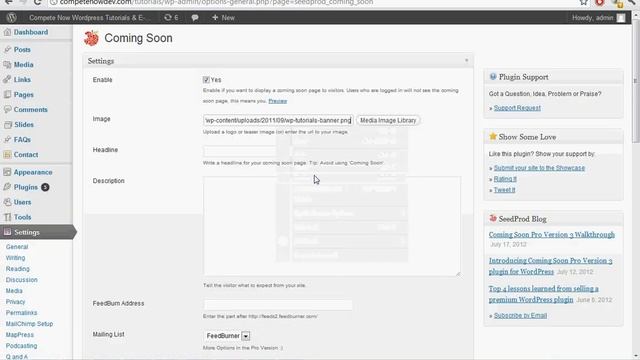
Task: Click the Users sidebar icon
Action: point(7,202)
